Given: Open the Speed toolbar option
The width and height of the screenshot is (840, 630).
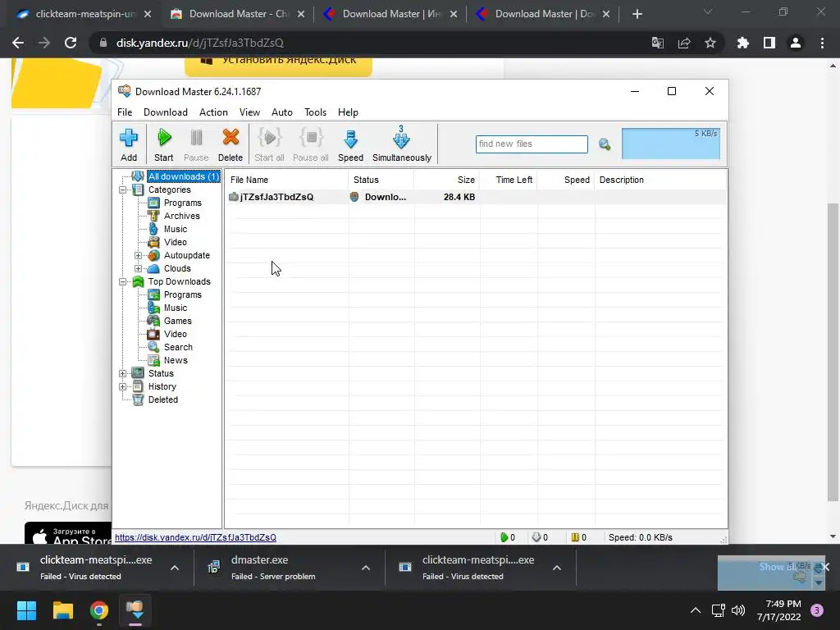Looking at the screenshot, I should [x=350, y=144].
